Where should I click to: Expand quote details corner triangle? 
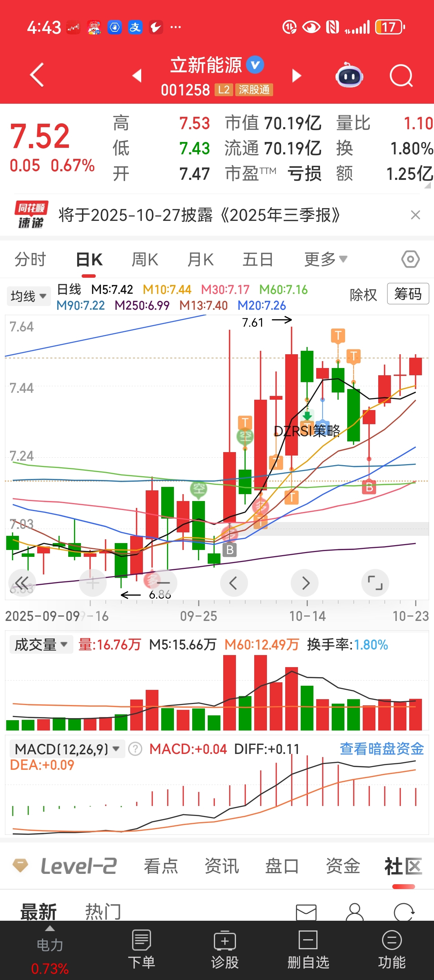[427, 185]
